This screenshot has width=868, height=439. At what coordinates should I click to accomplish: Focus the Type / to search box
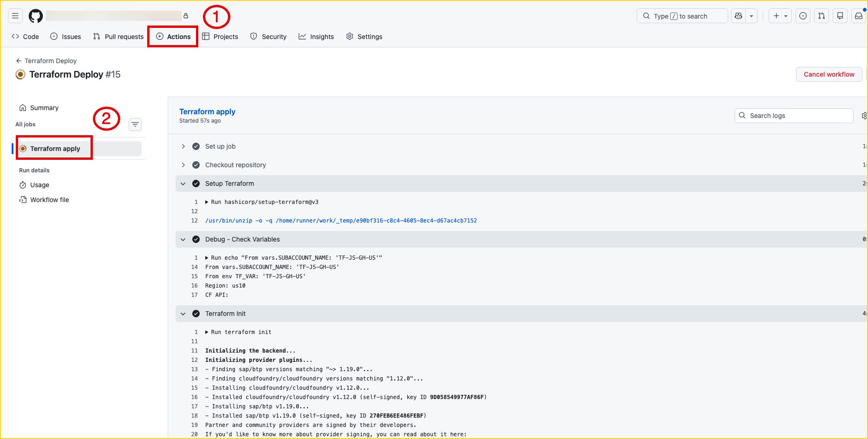[x=682, y=16]
